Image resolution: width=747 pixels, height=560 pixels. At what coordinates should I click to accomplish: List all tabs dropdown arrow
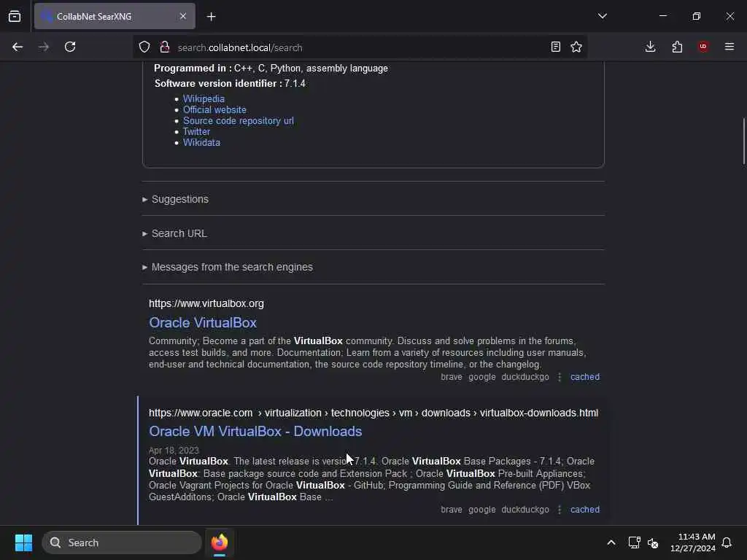pyautogui.click(x=603, y=16)
